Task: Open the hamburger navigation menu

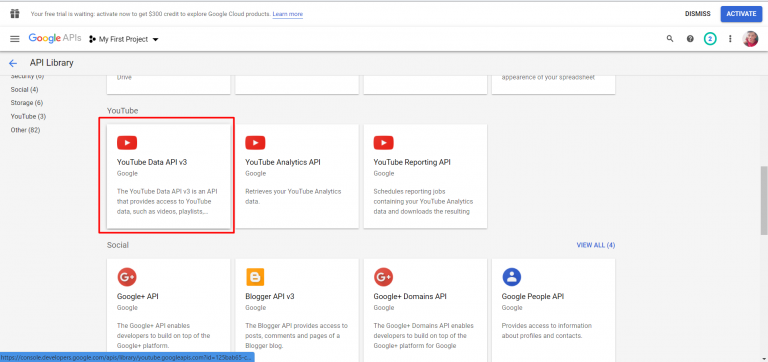Action: [x=15, y=39]
